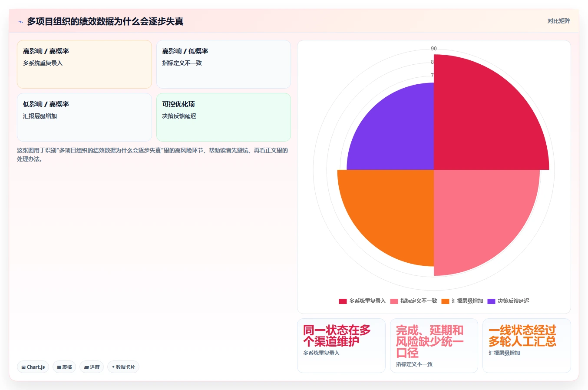Click the lightning icon beside the title
The width and height of the screenshot is (588, 390).
(x=20, y=22)
